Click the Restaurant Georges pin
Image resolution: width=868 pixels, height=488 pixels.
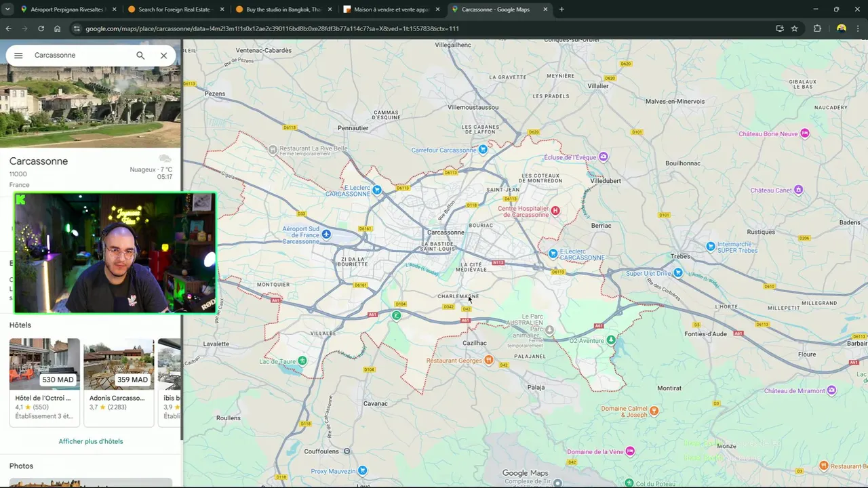tap(489, 361)
